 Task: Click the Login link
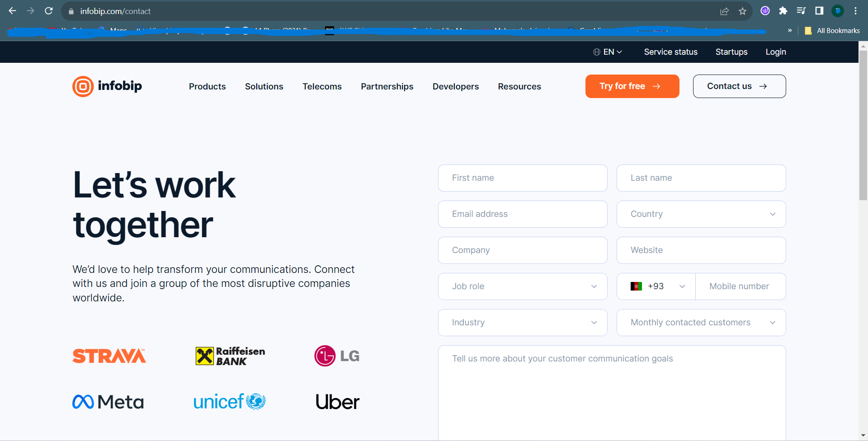point(776,52)
